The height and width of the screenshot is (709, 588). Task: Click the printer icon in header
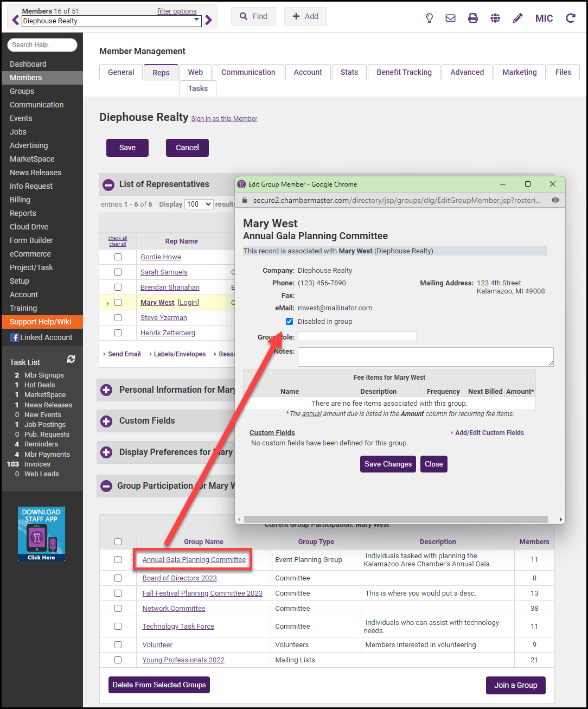point(473,18)
